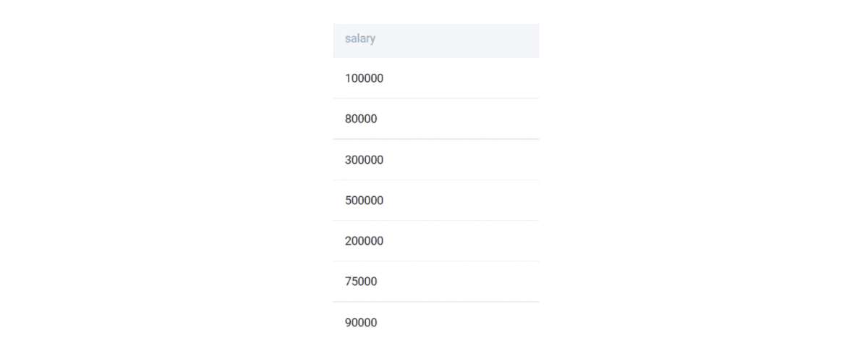The height and width of the screenshot is (362, 868).
Task: Click the highest salary value in the table
Action: pos(364,200)
